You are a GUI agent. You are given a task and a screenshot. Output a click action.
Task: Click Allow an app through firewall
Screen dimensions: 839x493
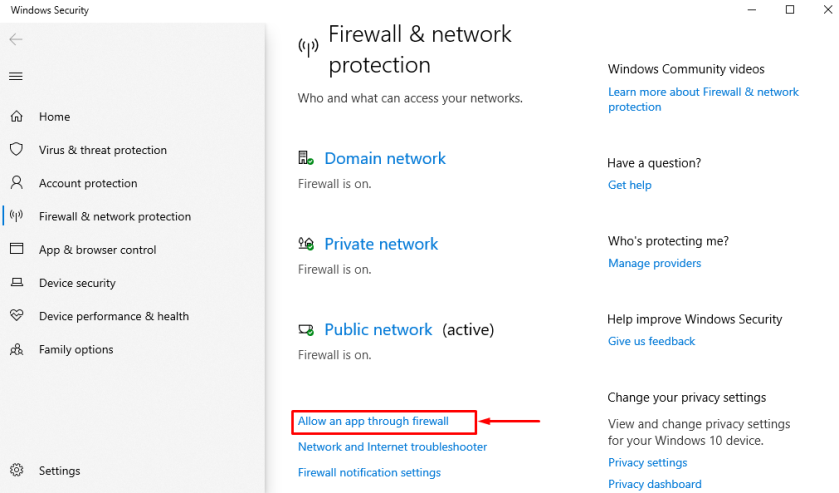373,421
